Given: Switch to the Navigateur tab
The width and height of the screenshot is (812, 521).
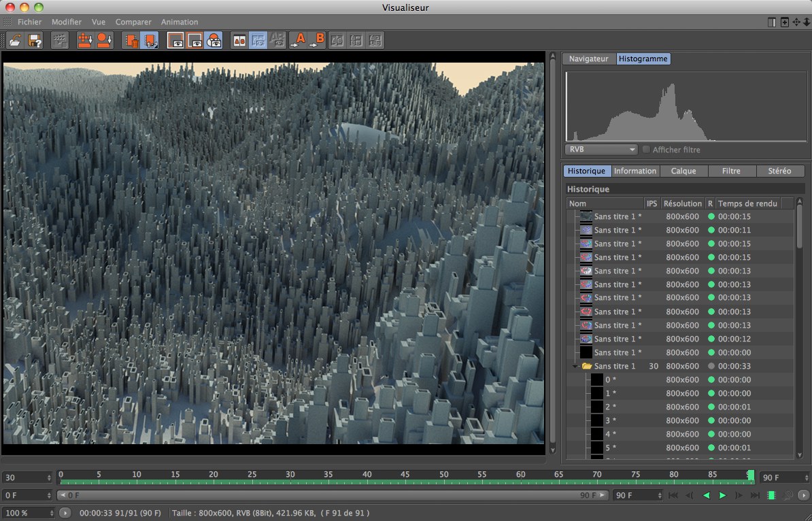Looking at the screenshot, I should (589, 59).
